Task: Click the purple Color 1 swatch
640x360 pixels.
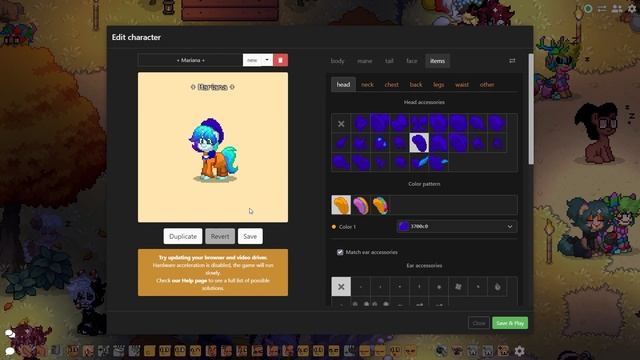Action: 403,227
